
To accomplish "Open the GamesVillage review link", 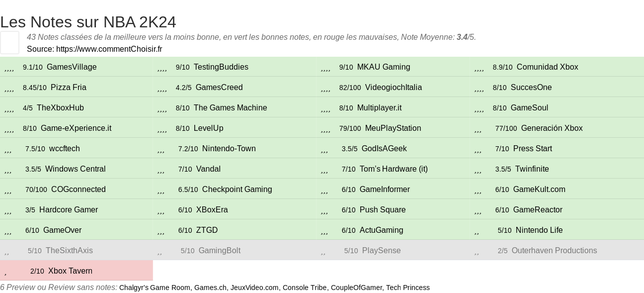I will point(72,67).
